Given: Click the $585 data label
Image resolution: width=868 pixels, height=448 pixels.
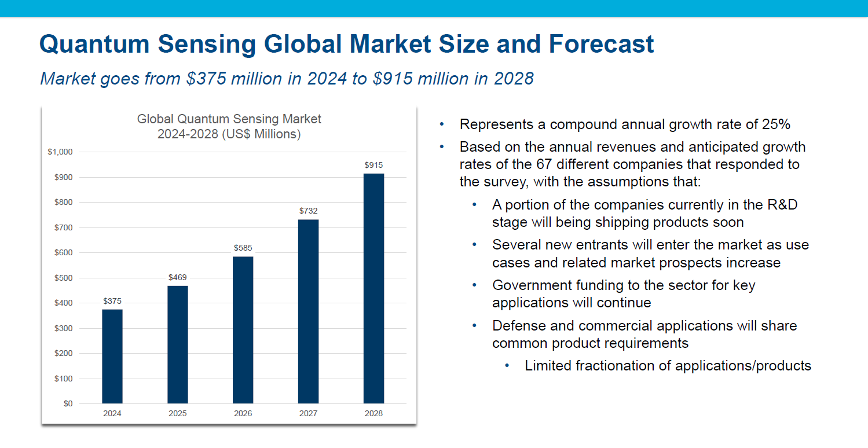Looking at the screenshot, I should coord(243,248).
